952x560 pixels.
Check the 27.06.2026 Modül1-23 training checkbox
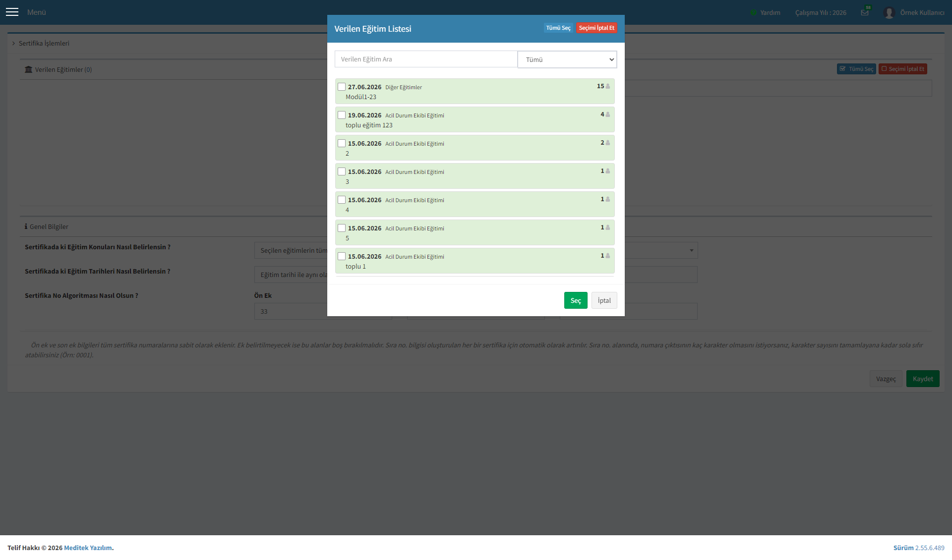[342, 87]
